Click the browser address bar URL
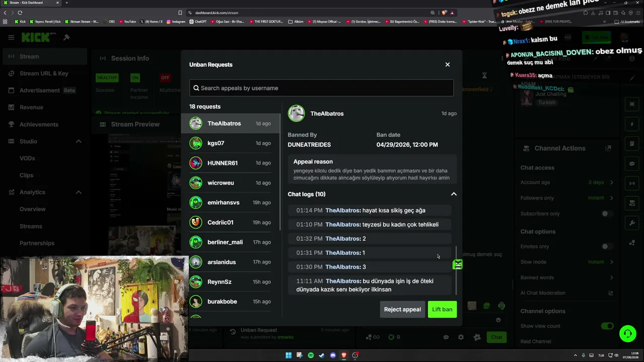The height and width of the screenshot is (362, 644). [x=217, y=13]
